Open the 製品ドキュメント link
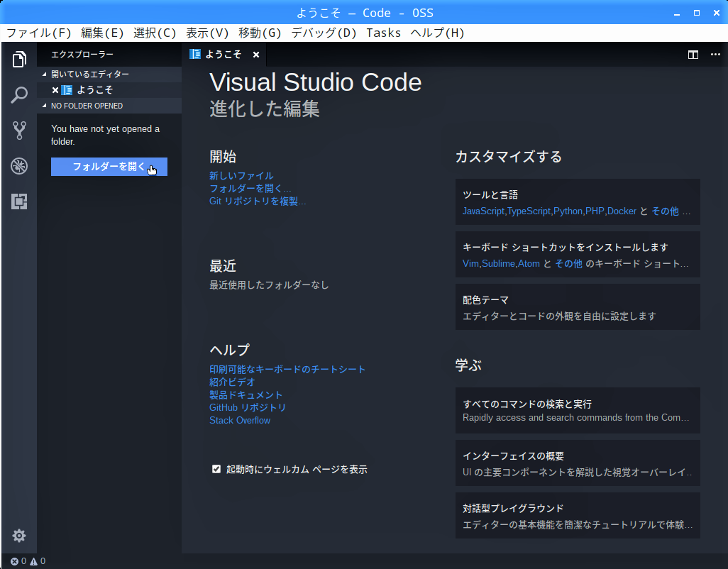728x569 pixels. [x=246, y=395]
